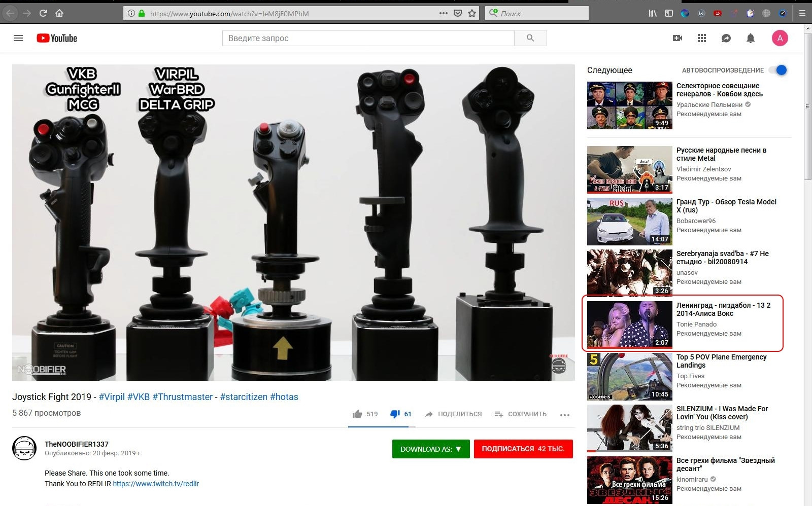Screen dimensions: 812x506
Task: Click the blue swirl extension icon in toolbar
Action: pos(685,13)
